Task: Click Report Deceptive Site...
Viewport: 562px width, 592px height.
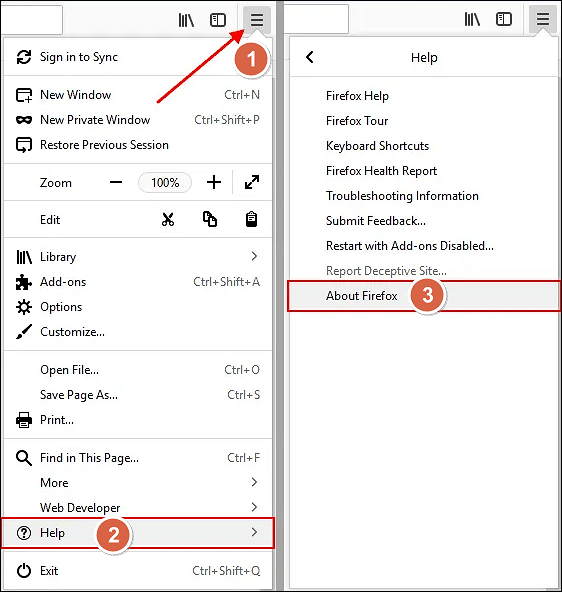Action: tap(424, 271)
